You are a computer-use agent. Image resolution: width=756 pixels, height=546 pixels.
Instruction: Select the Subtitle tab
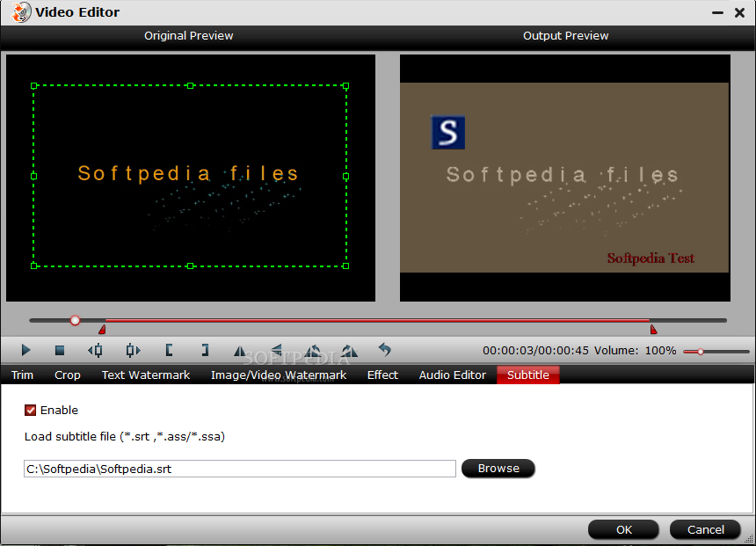pos(528,375)
